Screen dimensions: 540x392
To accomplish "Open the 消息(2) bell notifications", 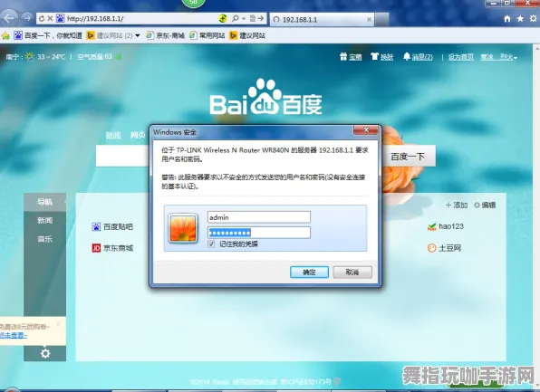I will point(418,56).
